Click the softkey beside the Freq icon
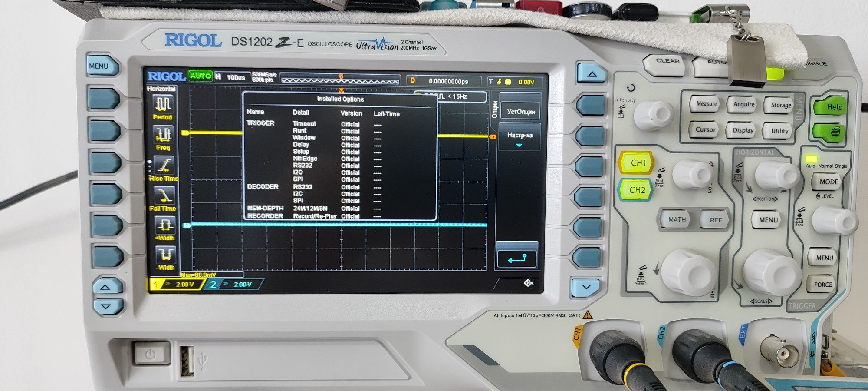Screen dimensions: 868x391 (105, 131)
